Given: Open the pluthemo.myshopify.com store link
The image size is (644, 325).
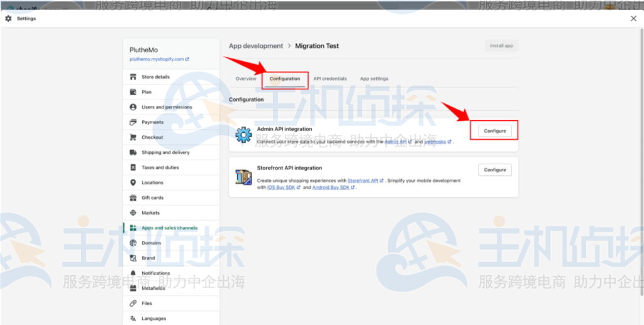Looking at the screenshot, I should [x=158, y=59].
